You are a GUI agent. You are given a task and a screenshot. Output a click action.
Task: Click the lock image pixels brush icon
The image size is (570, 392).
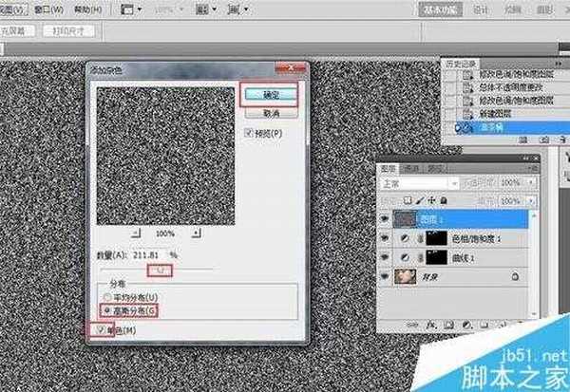(419, 200)
